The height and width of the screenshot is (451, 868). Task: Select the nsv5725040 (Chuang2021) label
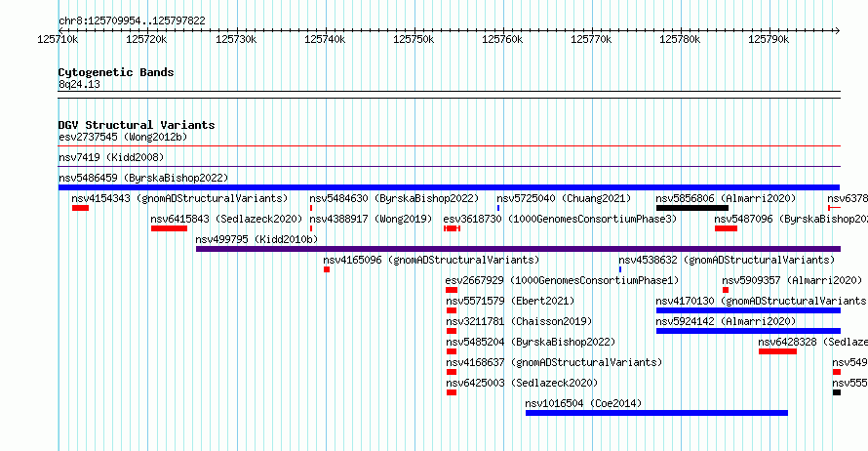(564, 198)
